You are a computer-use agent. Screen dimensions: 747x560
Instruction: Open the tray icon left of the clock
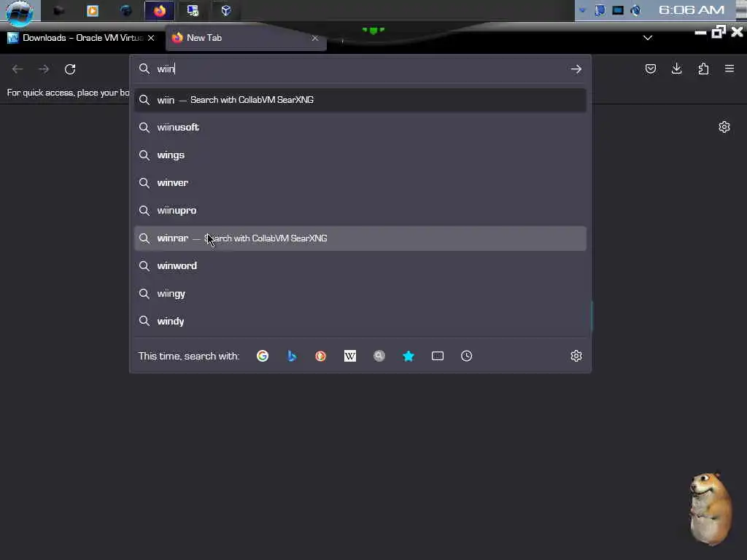(x=635, y=10)
